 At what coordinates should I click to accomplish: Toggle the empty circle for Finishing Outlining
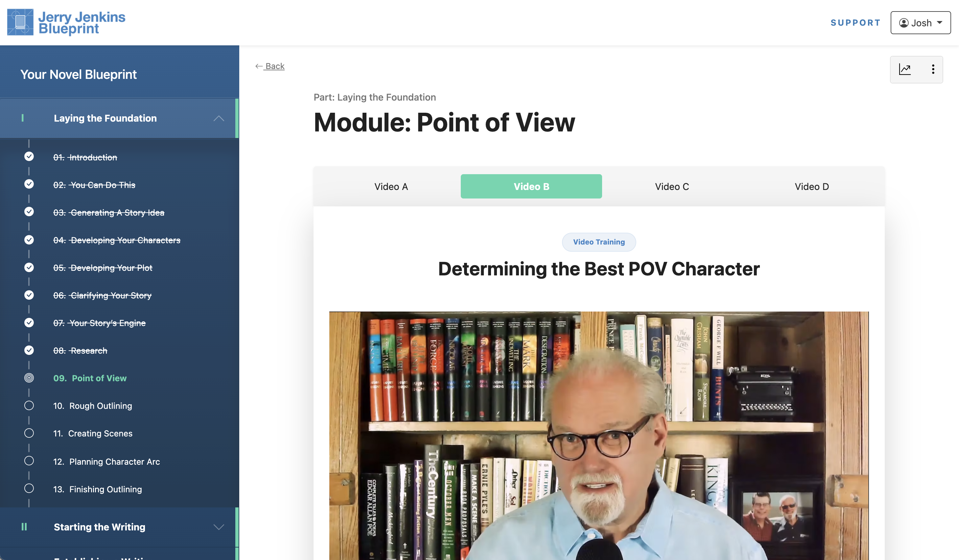(29, 488)
